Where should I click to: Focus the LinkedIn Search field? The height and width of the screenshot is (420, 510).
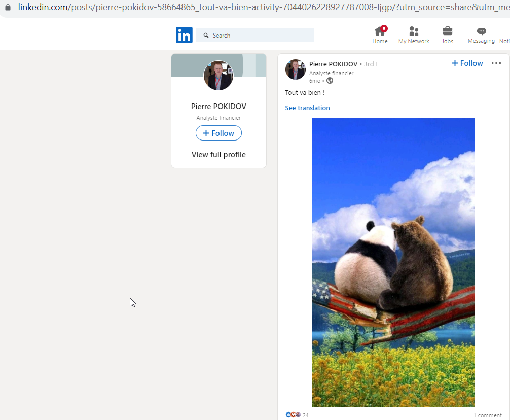tap(255, 35)
